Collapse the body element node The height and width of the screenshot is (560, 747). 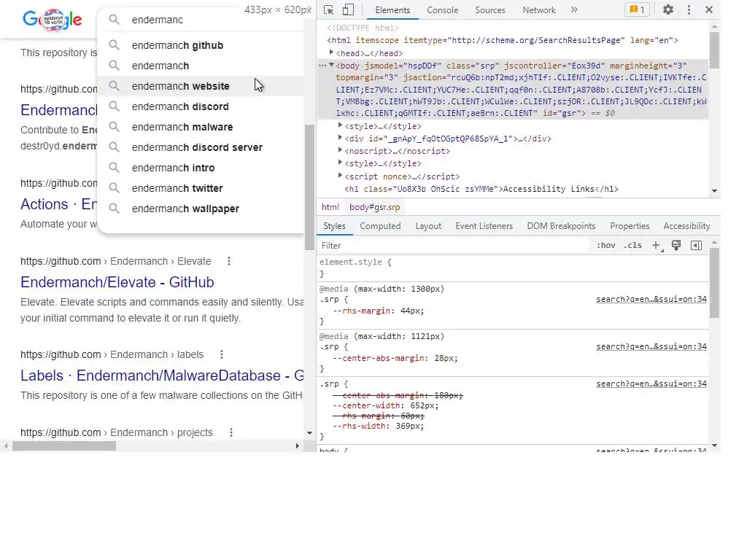coord(332,65)
